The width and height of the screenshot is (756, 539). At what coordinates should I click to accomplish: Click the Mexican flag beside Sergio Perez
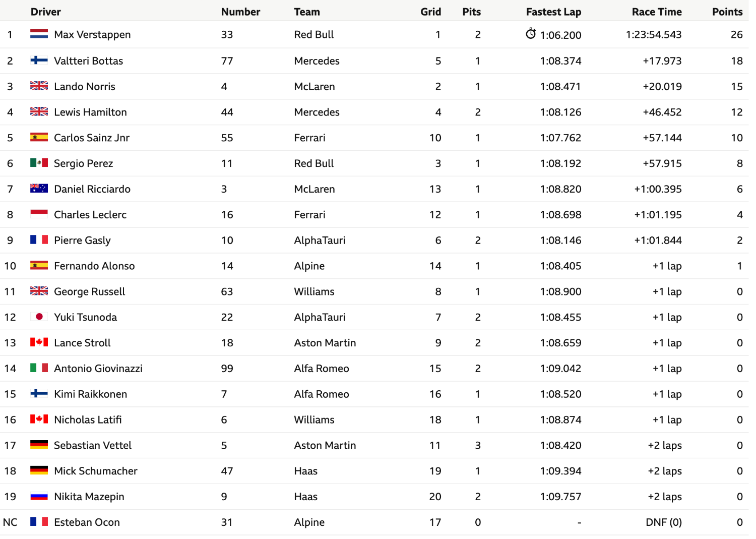click(x=39, y=163)
